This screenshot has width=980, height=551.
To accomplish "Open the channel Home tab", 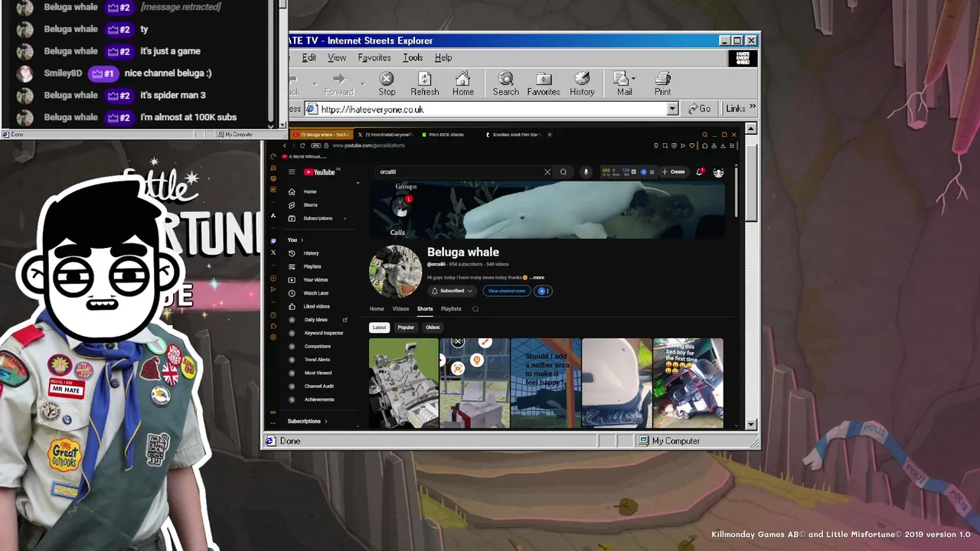I will (377, 309).
